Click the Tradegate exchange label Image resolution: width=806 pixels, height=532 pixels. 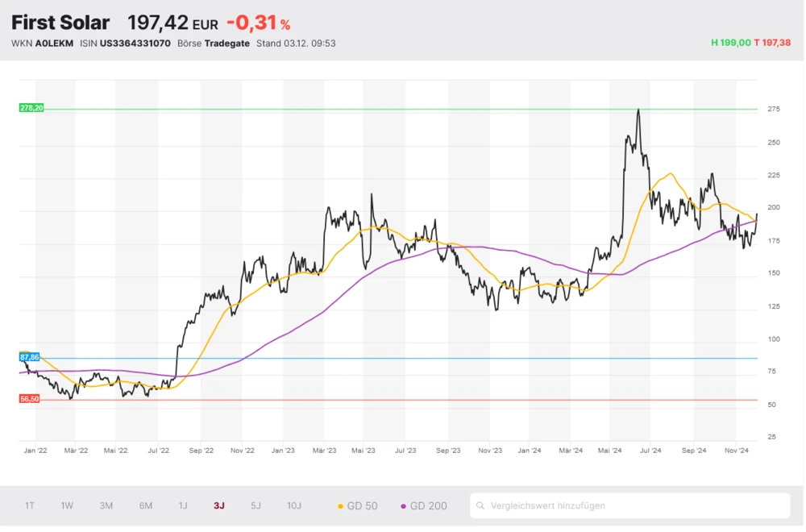226,44
